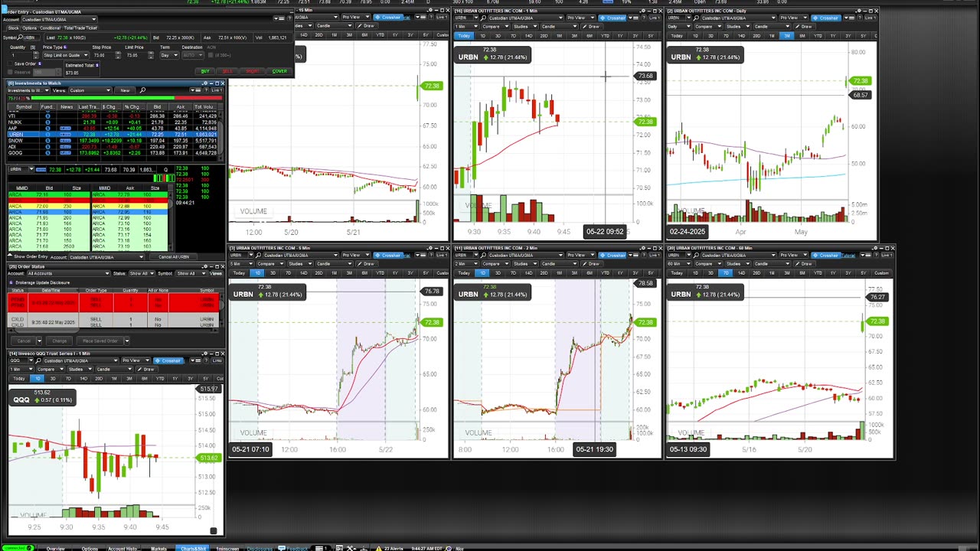Open NUKK fundamentals icon in watchlist
Screen dimensions: 980x551
(x=47, y=122)
